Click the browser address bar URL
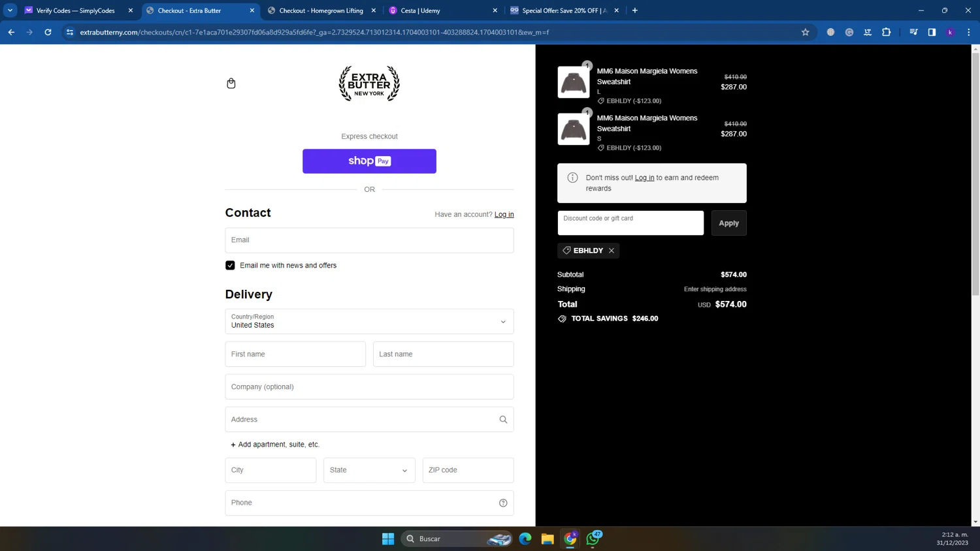 (x=314, y=32)
